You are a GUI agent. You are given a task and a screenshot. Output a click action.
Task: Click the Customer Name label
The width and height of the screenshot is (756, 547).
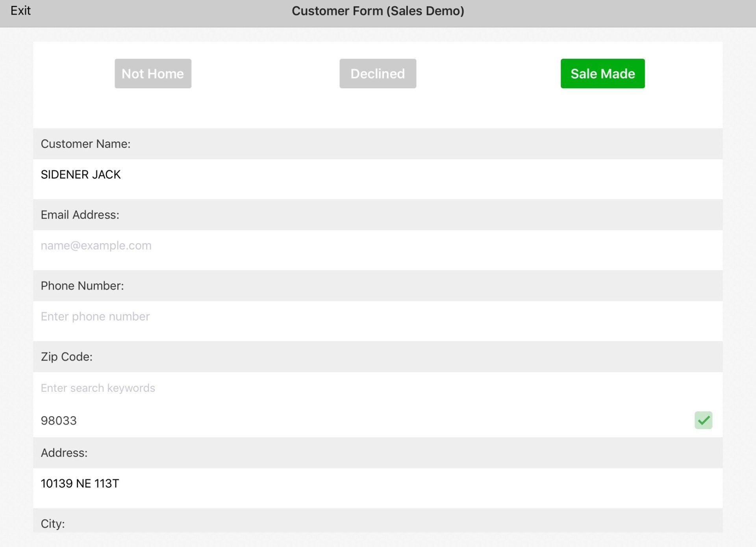pos(85,144)
